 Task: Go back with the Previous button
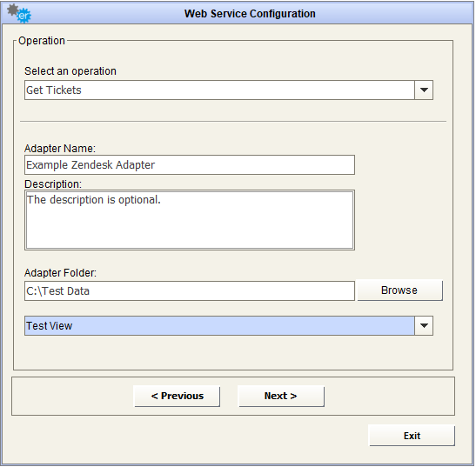tap(178, 397)
